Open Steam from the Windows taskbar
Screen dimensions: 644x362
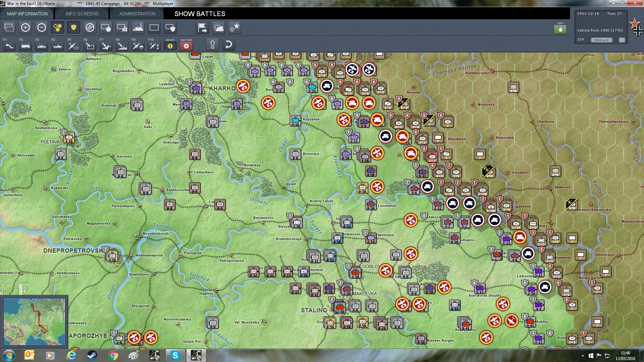92,355
